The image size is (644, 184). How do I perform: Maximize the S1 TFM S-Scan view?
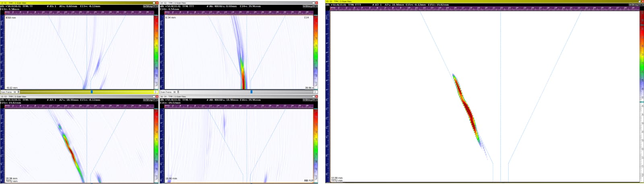point(154,3)
